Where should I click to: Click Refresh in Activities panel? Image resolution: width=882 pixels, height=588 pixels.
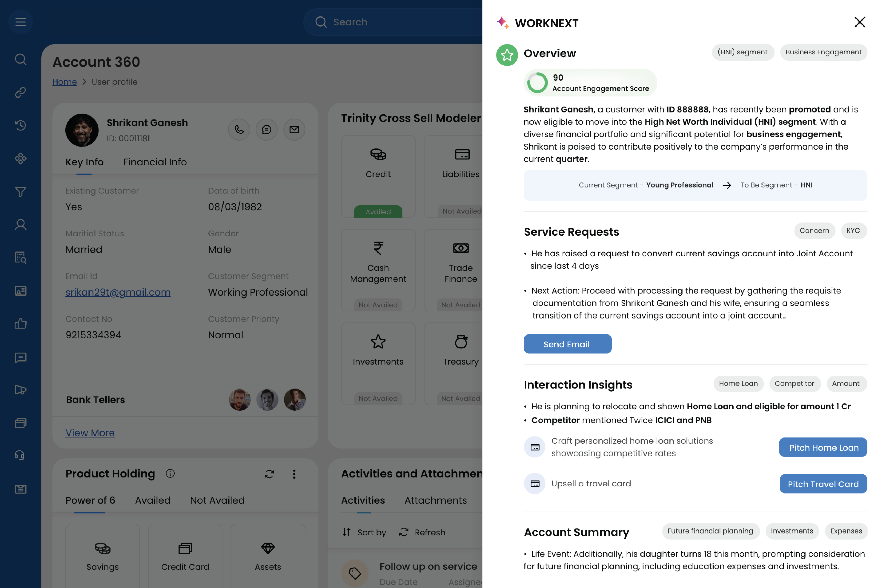(x=422, y=532)
